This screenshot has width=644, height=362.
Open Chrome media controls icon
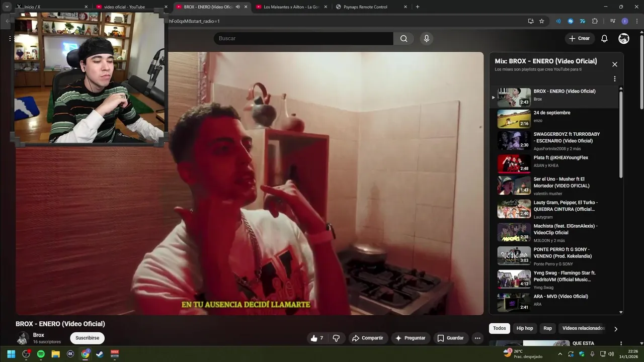[612, 21]
